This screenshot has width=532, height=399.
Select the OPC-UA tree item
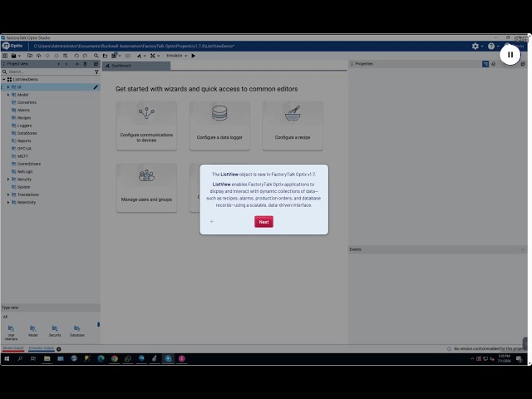[x=24, y=149]
